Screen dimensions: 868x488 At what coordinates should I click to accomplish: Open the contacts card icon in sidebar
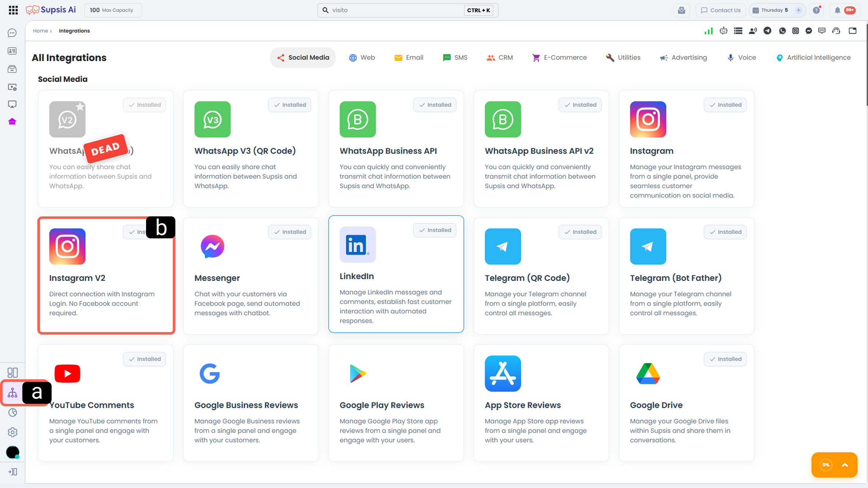coord(12,51)
